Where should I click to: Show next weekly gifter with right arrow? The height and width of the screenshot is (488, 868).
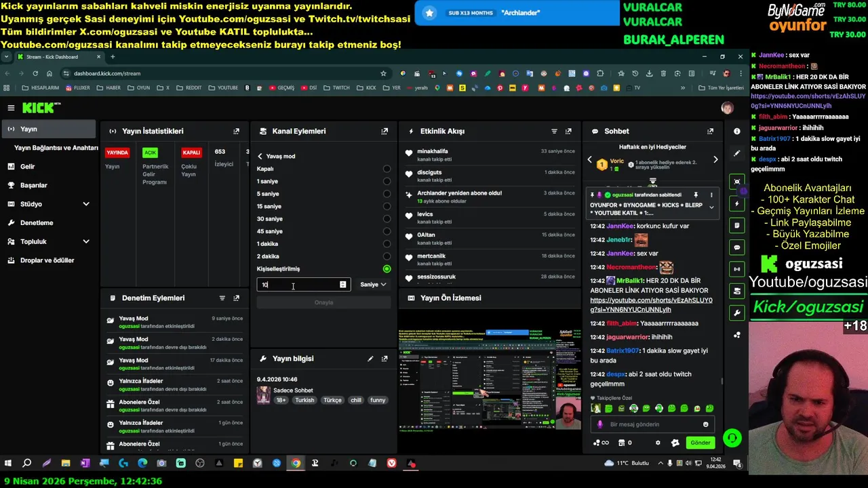(x=715, y=160)
